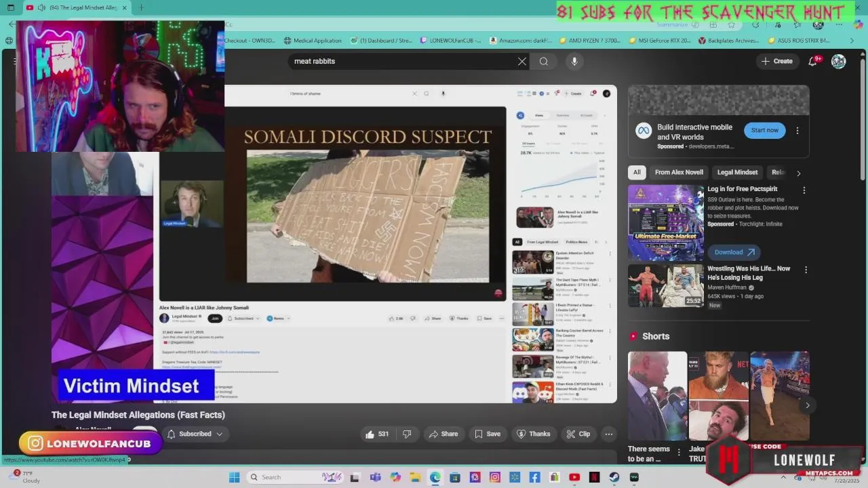Like the video showing 531 likes
868x488 pixels.
click(377, 434)
